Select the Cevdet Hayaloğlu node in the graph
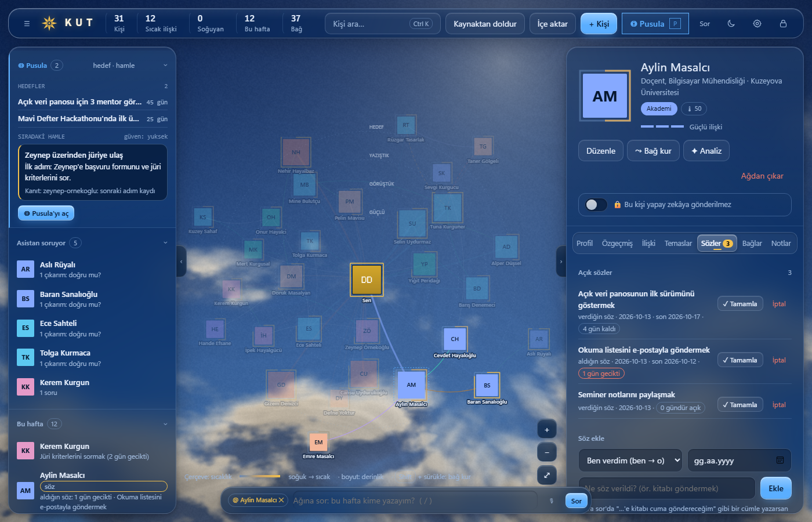Image resolution: width=812 pixels, height=522 pixels. click(x=455, y=339)
